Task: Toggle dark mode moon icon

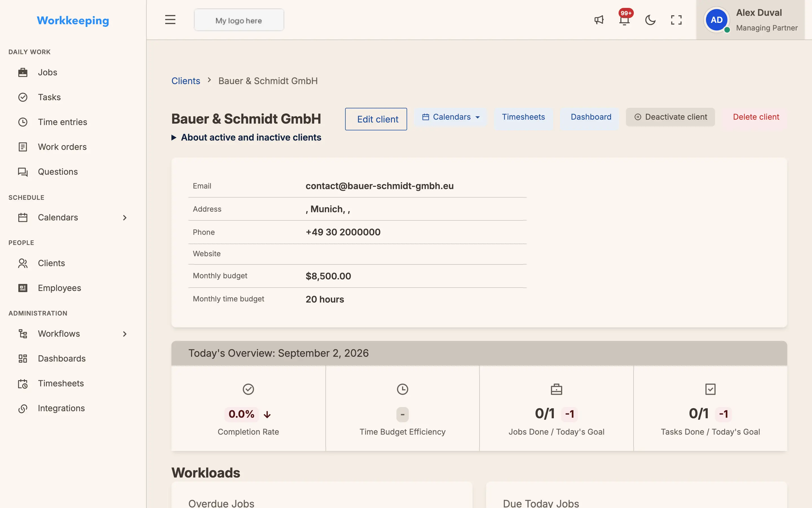Action: [650, 20]
